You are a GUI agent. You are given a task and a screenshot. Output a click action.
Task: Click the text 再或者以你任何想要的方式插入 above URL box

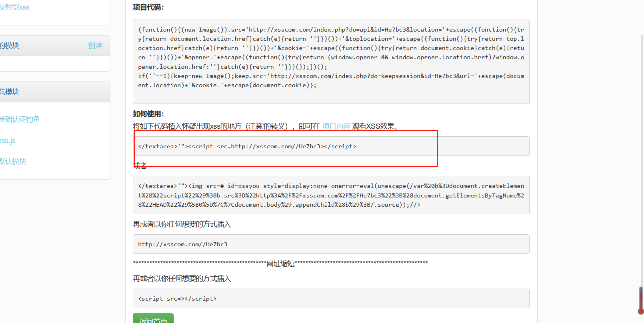click(182, 224)
